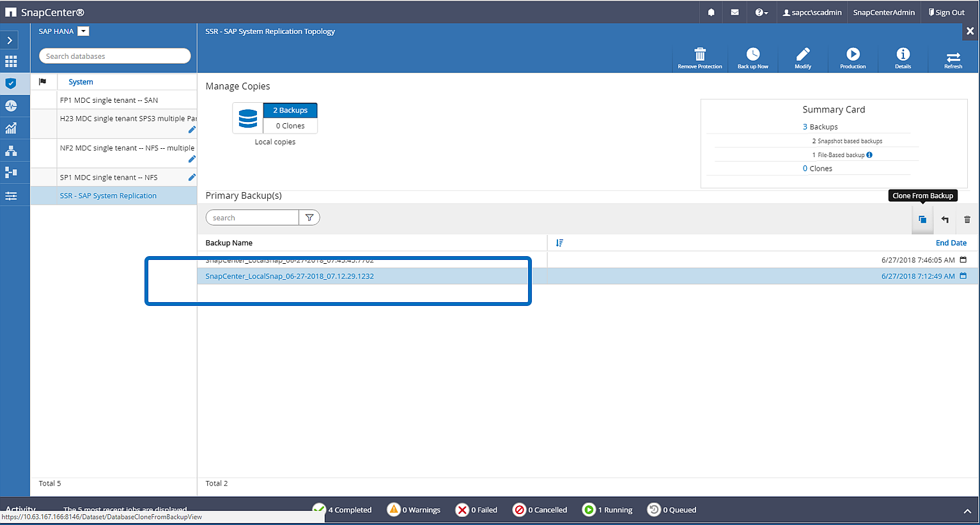Click the Modify pencil icon

pyautogui.click(x=803, y=54)
